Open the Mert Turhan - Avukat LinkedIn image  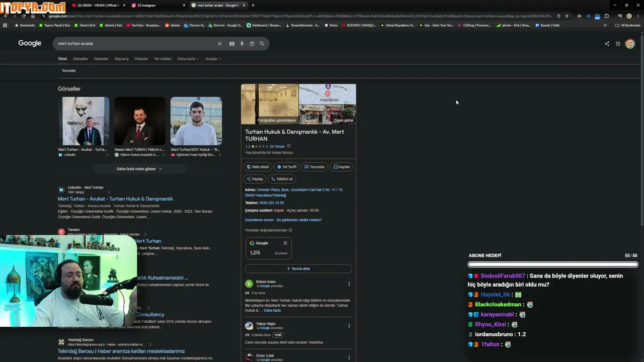coord(86,121)
